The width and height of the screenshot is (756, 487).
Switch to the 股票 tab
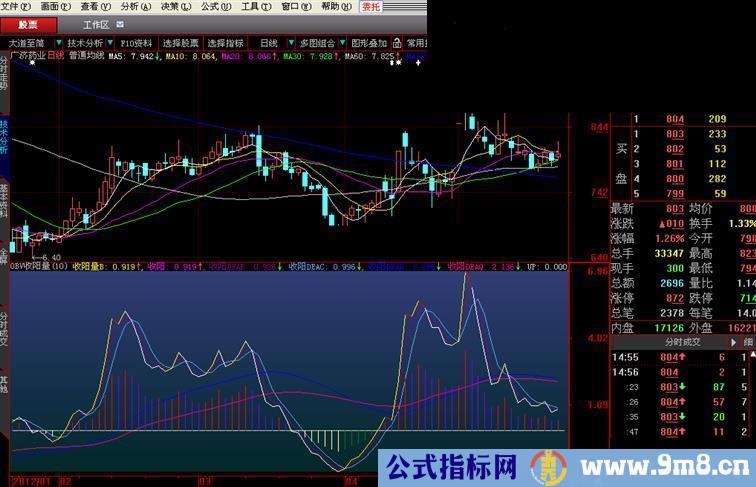pos(28,24)
